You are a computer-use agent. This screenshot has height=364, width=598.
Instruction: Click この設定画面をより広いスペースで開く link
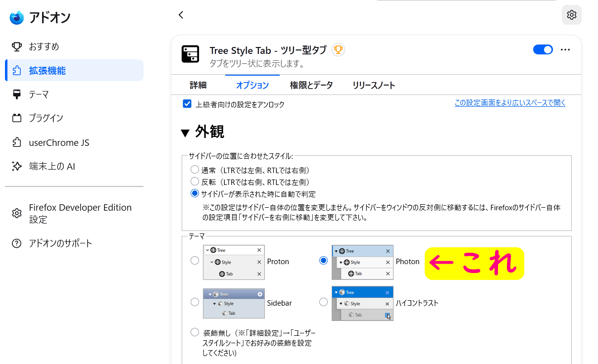click(x=510, y=103)
